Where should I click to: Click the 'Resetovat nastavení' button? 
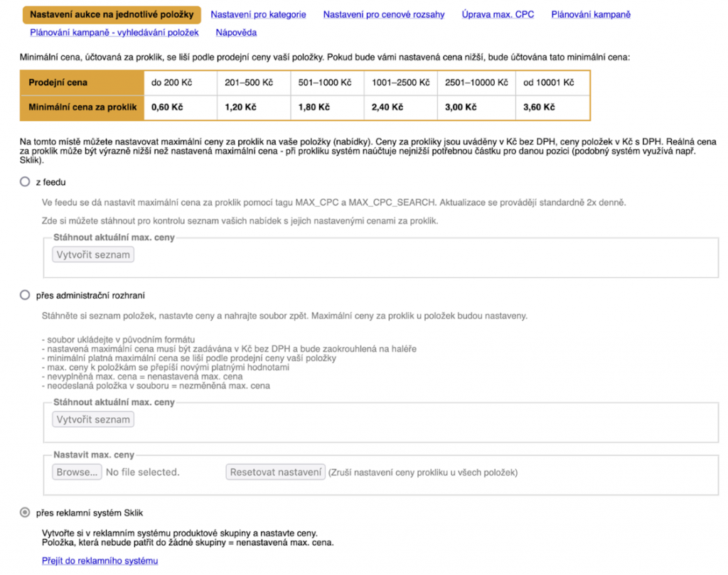[275, 472]
